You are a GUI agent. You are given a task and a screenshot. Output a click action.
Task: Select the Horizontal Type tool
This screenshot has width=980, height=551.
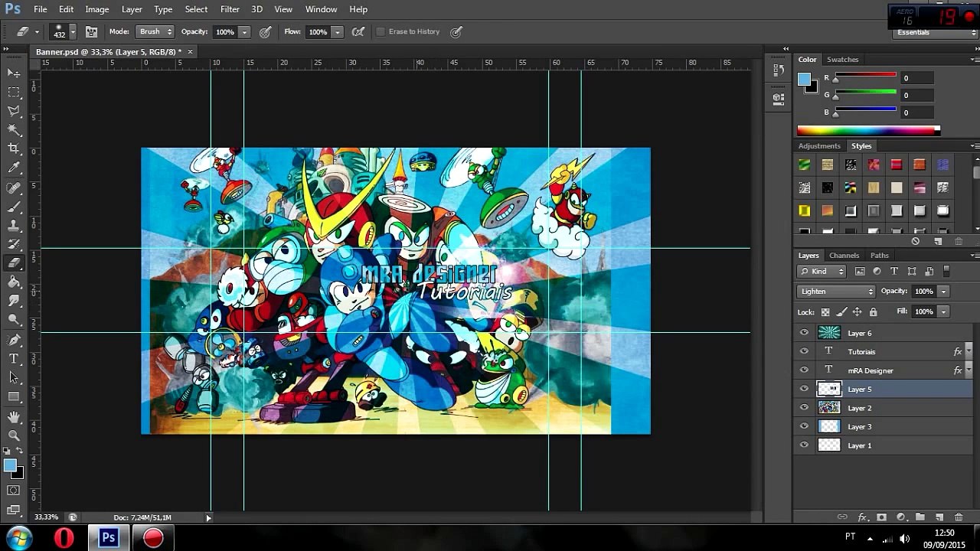[x=14, y=359]
